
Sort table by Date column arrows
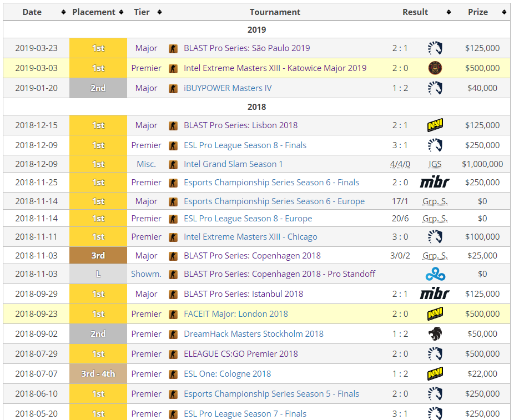point(63,12)
